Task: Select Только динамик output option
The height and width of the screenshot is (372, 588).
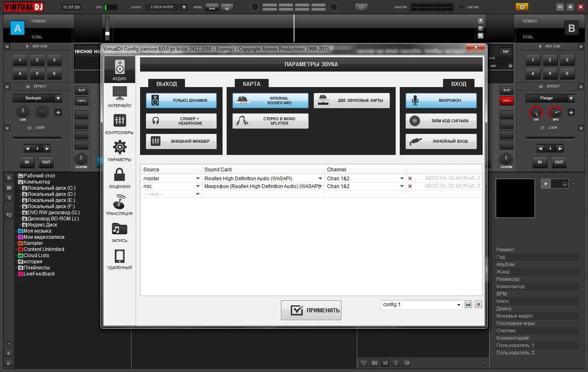Action: tap(181, 100)
